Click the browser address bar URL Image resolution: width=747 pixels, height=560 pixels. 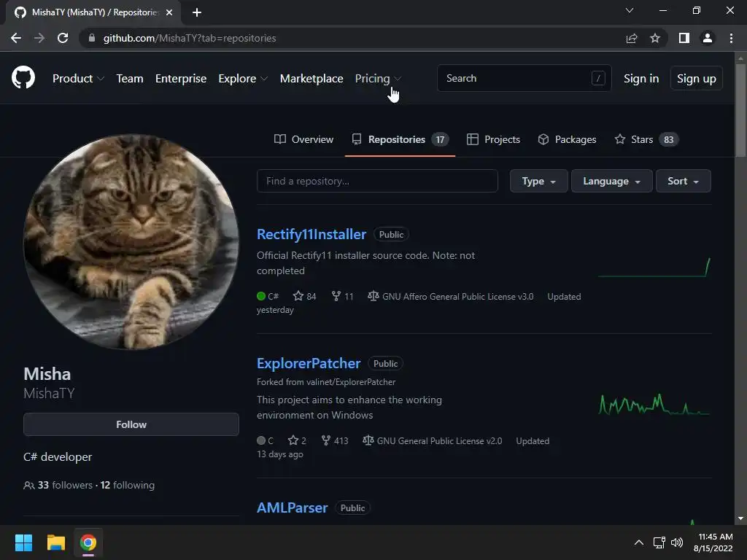pyautogui.click(x=190, y=38)
